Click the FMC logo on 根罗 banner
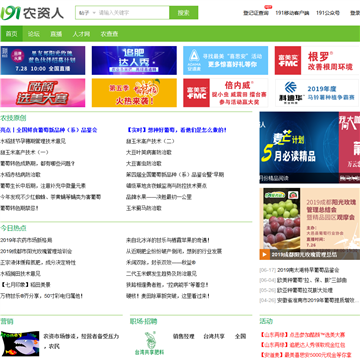360x360 pixels. tap(288, 60)
